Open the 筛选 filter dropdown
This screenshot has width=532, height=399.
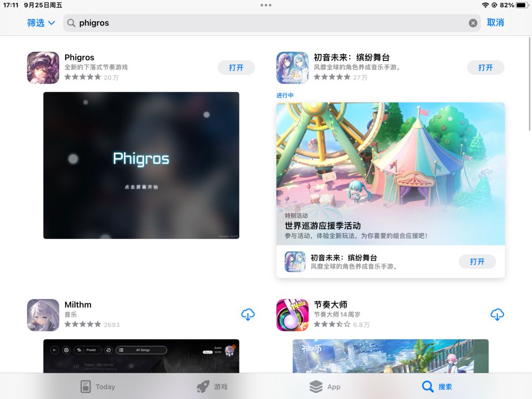pos(41,23)
